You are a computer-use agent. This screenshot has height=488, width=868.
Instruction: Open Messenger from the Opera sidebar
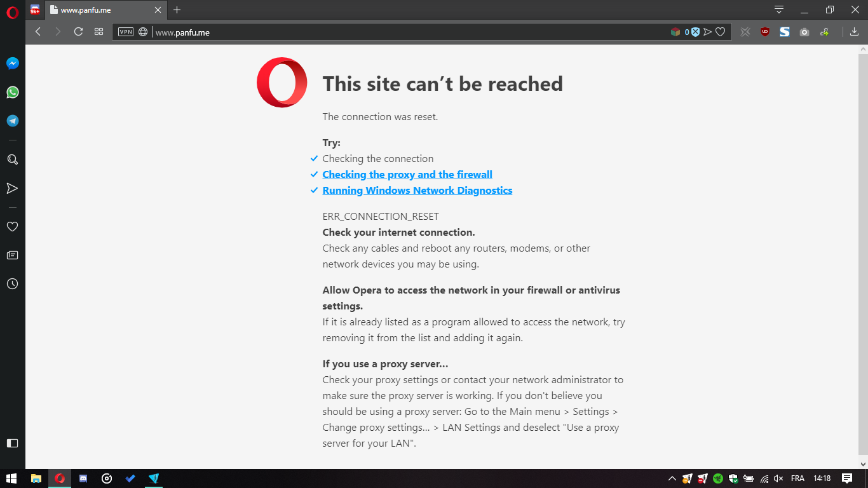12,64
